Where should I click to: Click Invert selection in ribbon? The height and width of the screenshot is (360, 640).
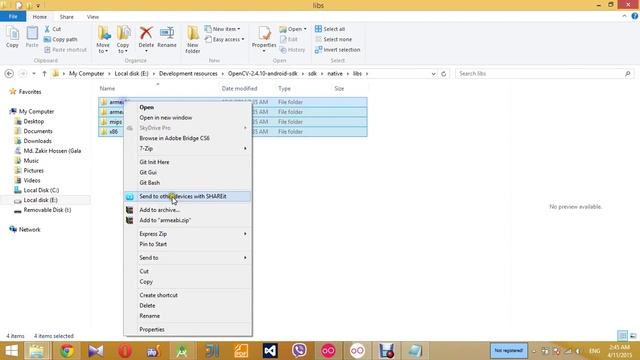pos(338,50)
